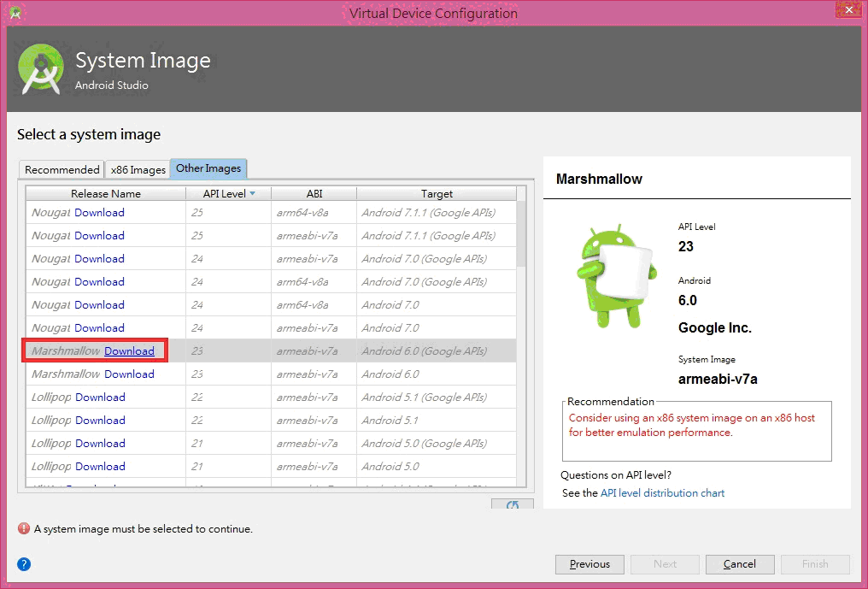Sort by API Level column arrow

(x=252, y=193)
